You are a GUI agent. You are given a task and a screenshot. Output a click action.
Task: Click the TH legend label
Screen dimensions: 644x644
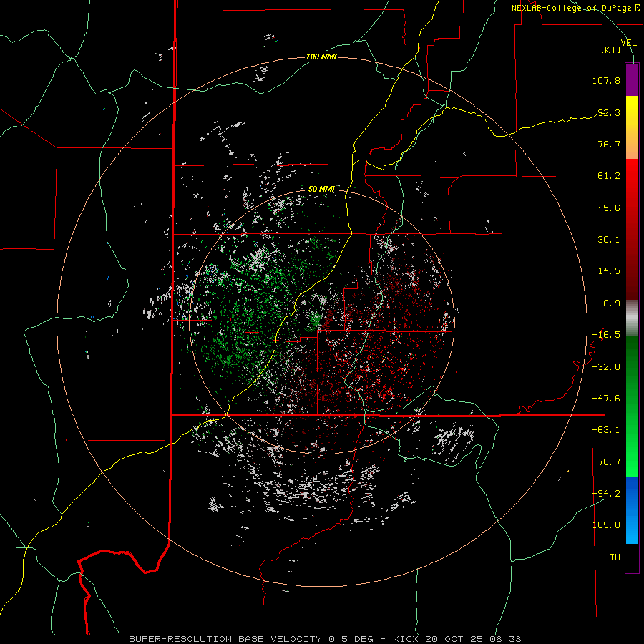(615, 557)
